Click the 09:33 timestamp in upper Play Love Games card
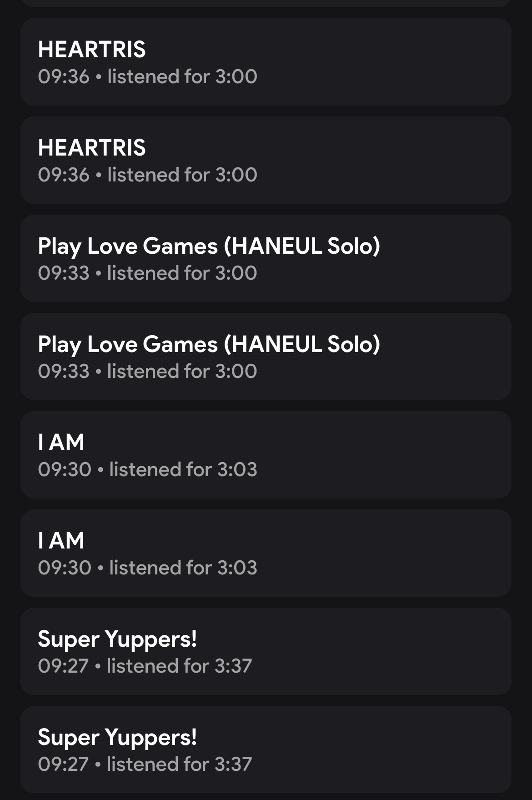Viewport: 532px width, 800px height. coord(64,273)
